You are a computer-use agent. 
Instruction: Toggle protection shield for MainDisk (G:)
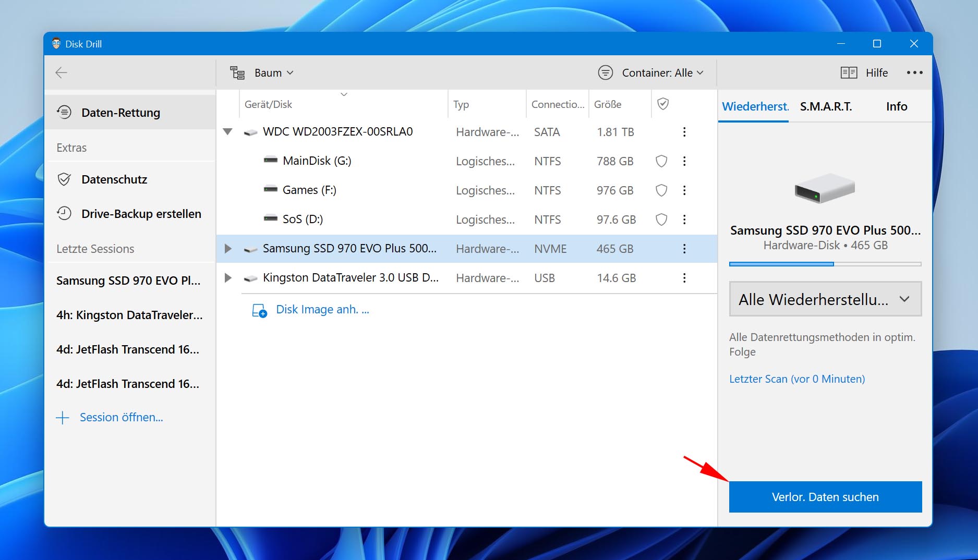coord(661,161)
